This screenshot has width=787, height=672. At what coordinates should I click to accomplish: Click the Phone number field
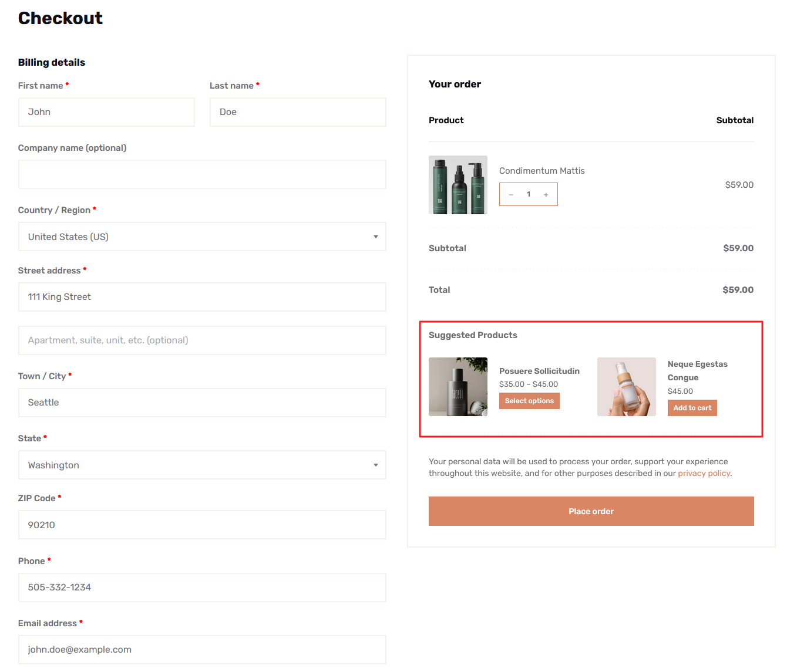202,587
